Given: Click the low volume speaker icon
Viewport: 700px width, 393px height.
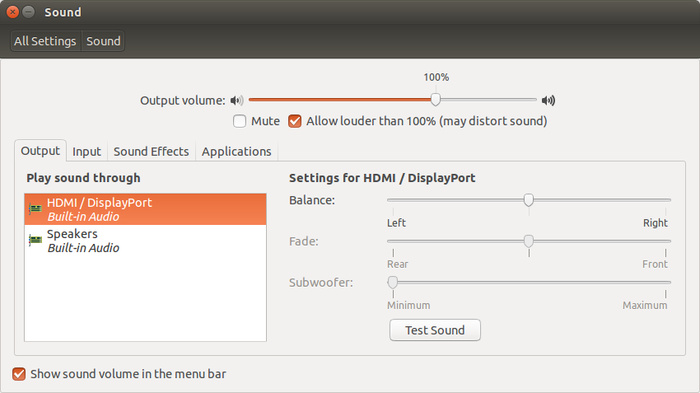Looking at the screenshot, I should 237,100.
